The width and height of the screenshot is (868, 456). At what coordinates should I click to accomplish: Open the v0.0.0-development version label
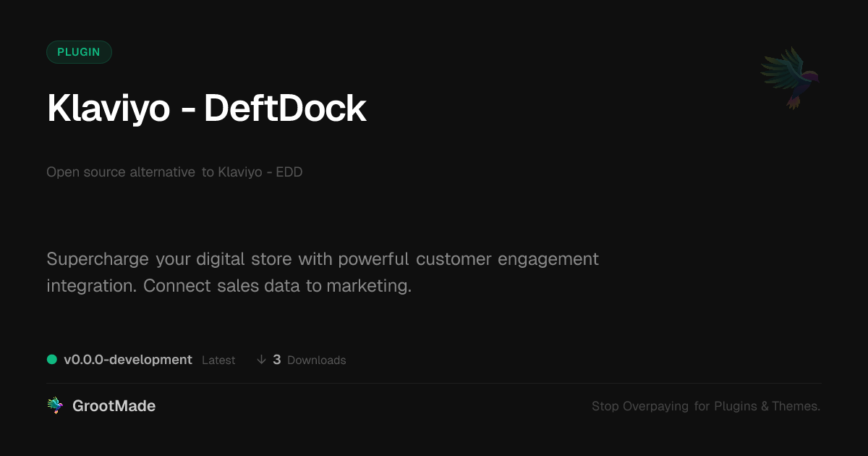point(128,360)
